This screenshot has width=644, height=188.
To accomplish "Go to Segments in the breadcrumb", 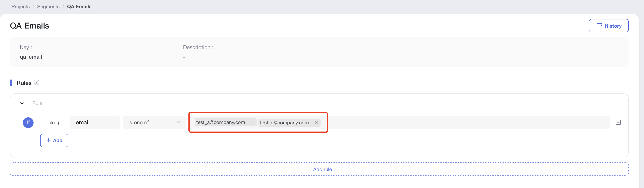I will [x=48, y=6].
